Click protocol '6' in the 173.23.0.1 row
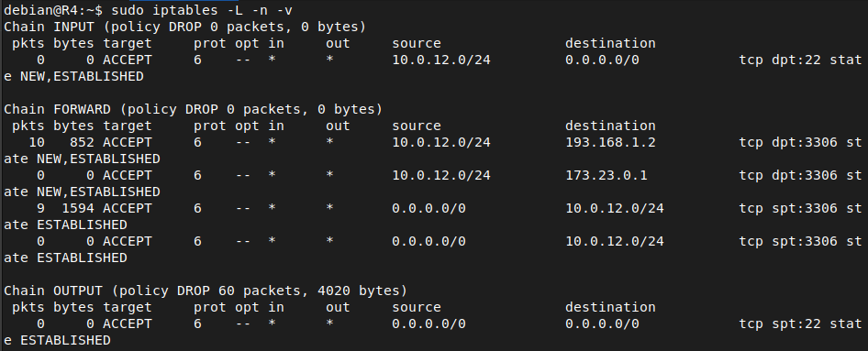This screenshot has width=868, height=351. point(197,175)
